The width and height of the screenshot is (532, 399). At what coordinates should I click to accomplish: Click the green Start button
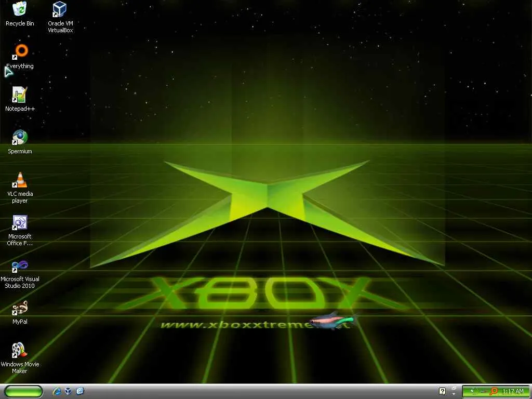coord(23,391)
